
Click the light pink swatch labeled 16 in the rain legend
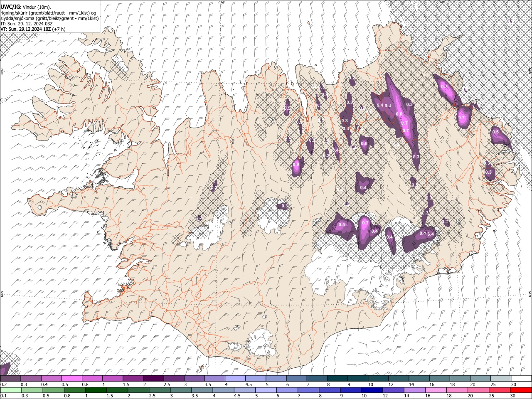point(436,390)
